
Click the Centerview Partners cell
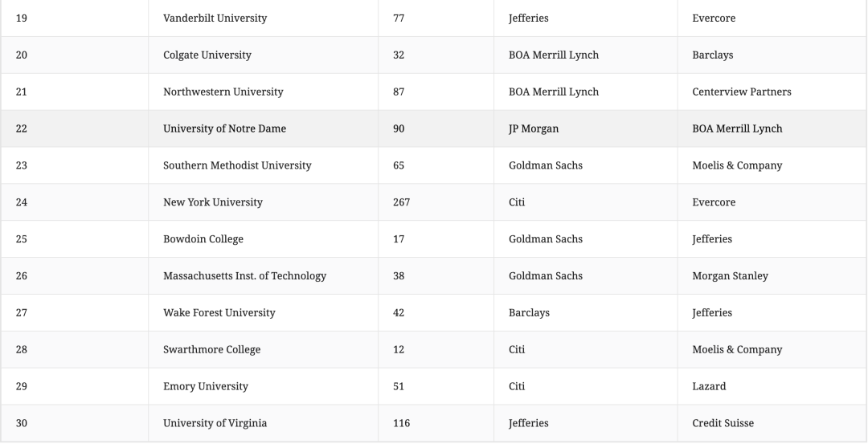point(741,92)
